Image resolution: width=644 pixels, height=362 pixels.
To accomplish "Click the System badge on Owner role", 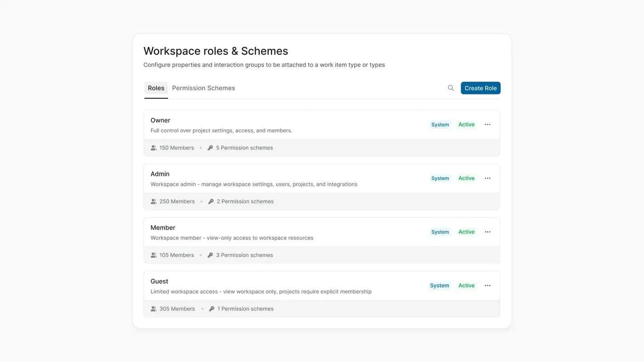I will click(440, 125).
